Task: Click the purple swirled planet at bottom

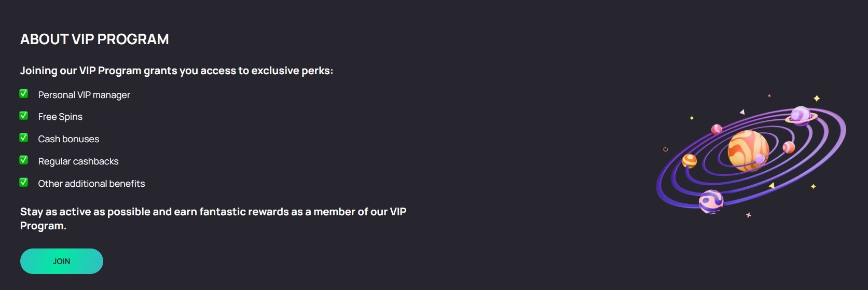Action: (x=711, y=202)
